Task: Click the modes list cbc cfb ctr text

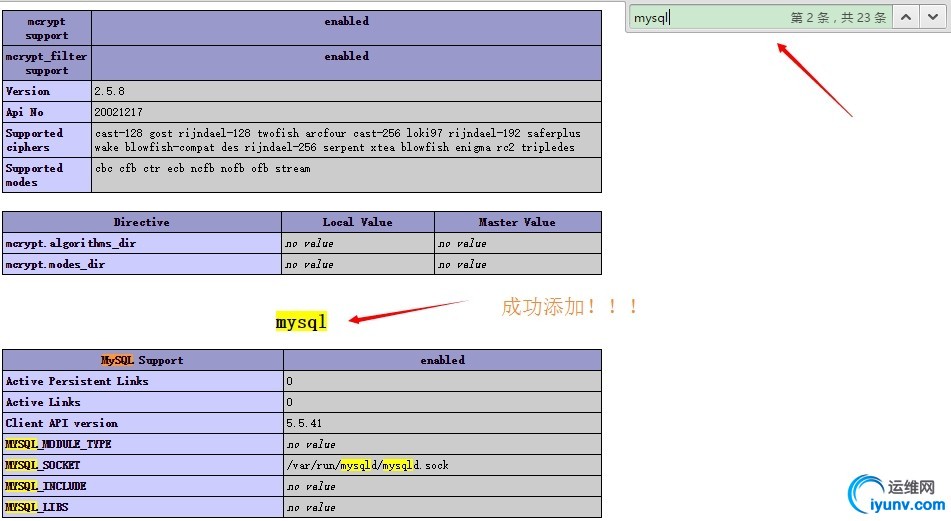Action: (203, 169)
